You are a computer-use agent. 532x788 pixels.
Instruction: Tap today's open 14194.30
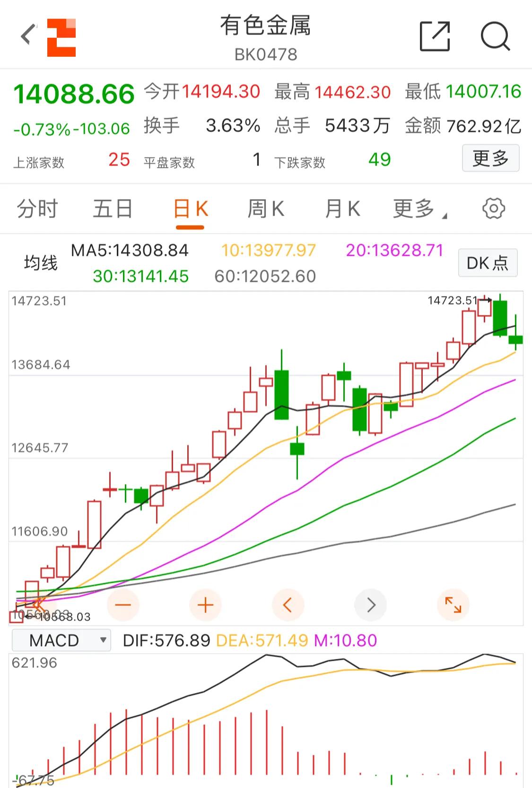click(221, 91)
